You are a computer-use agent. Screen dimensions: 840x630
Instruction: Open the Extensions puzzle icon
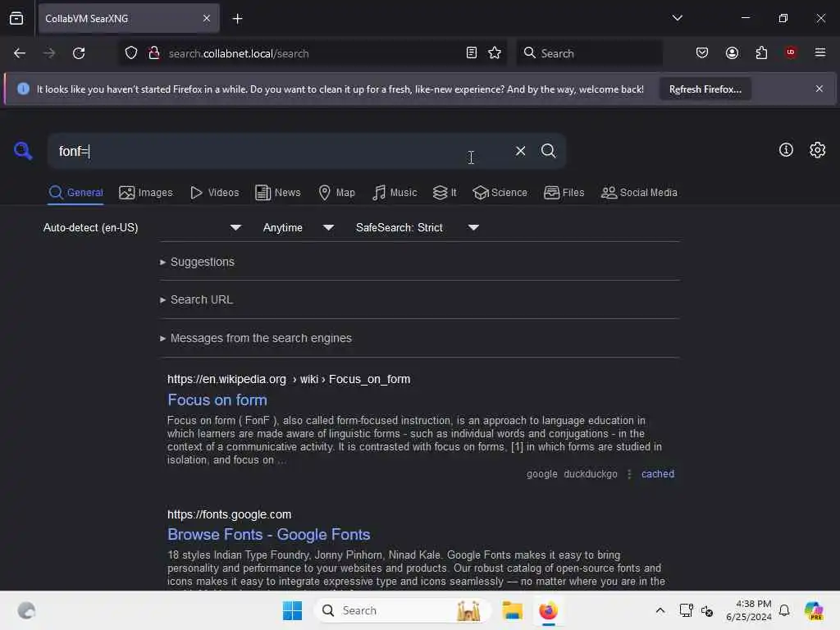pos(761,53)
